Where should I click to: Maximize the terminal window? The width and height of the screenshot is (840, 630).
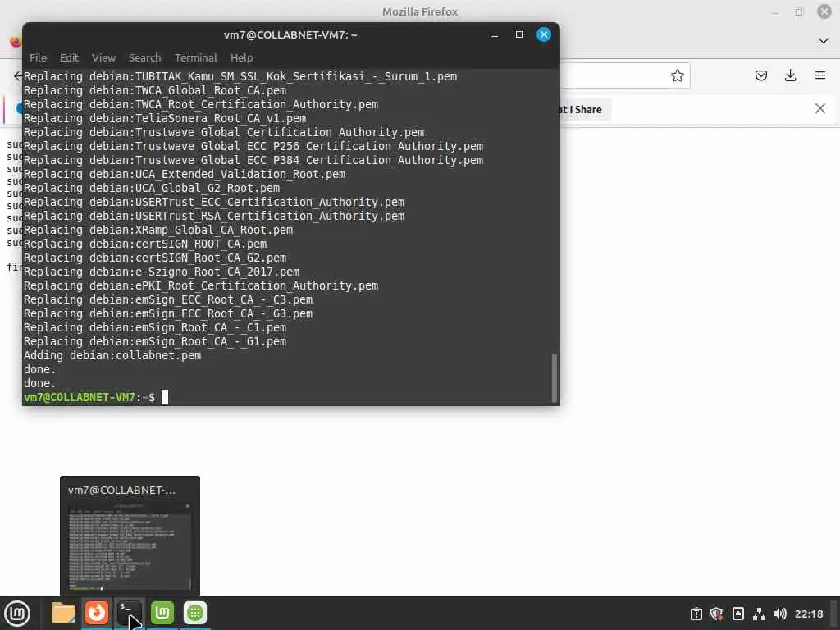click(519, 34)
